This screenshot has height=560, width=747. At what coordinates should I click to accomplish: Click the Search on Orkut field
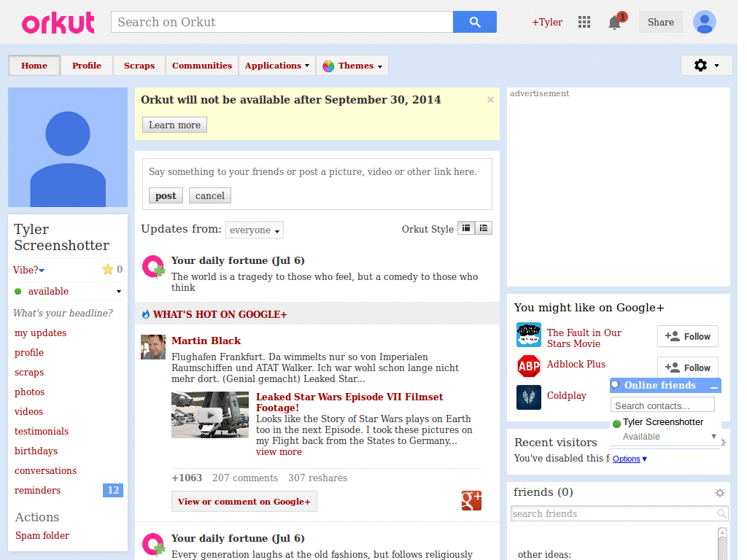(x=282, y=22)
